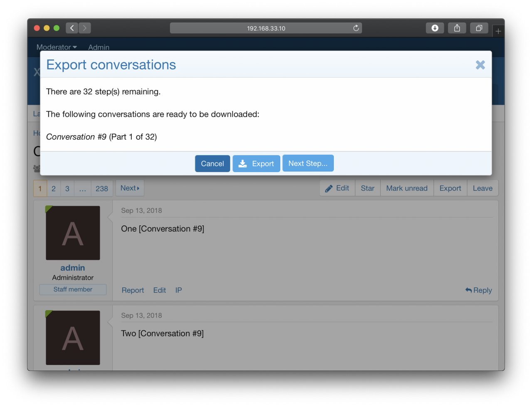This screenshot has height=407, width=532.
Task: Click the Cancel button in dialog
Action: pos(212,164)
